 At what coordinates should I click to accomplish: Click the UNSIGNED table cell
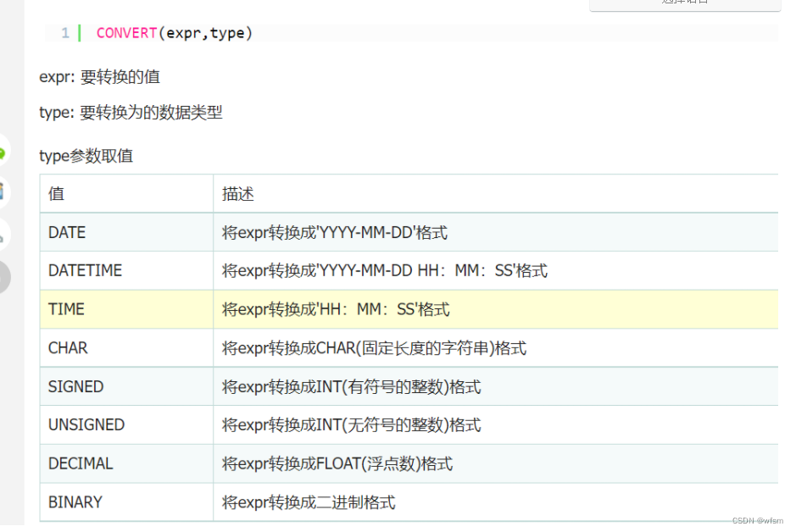(126, 425)
